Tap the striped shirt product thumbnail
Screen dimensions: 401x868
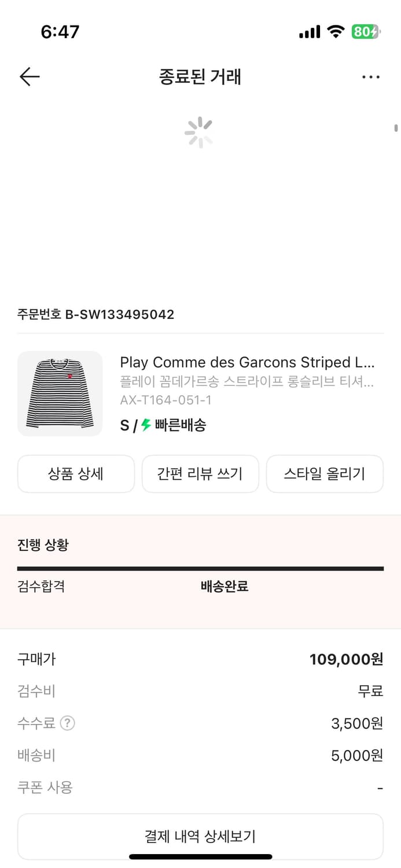coord(60,393)
